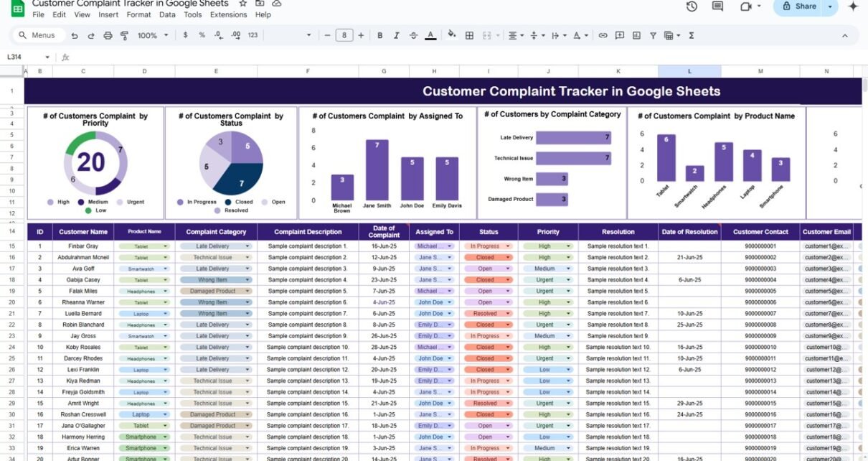Open the Format menu
The image size is (868, 461).
tap(138, 14)
